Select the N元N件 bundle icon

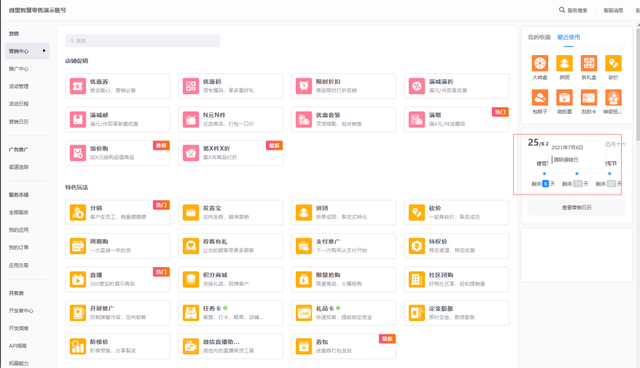click(191, 120)
